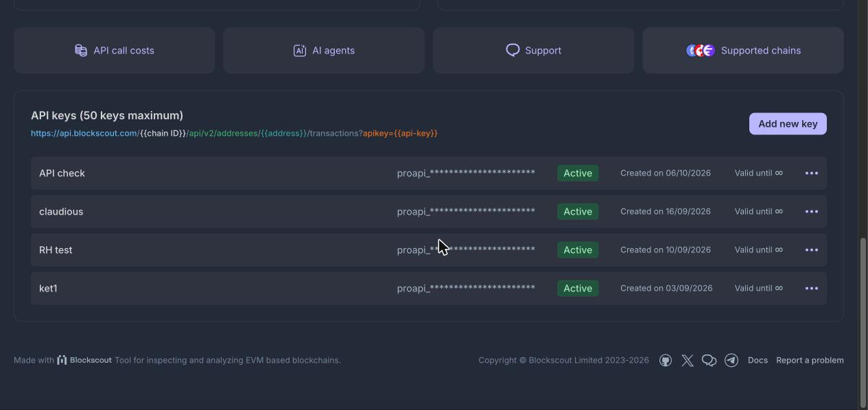Image resolution: width=868 pixels, height=410 pixels.
Task: Open the more options menu for RH test key
Action: pos(812,250)
